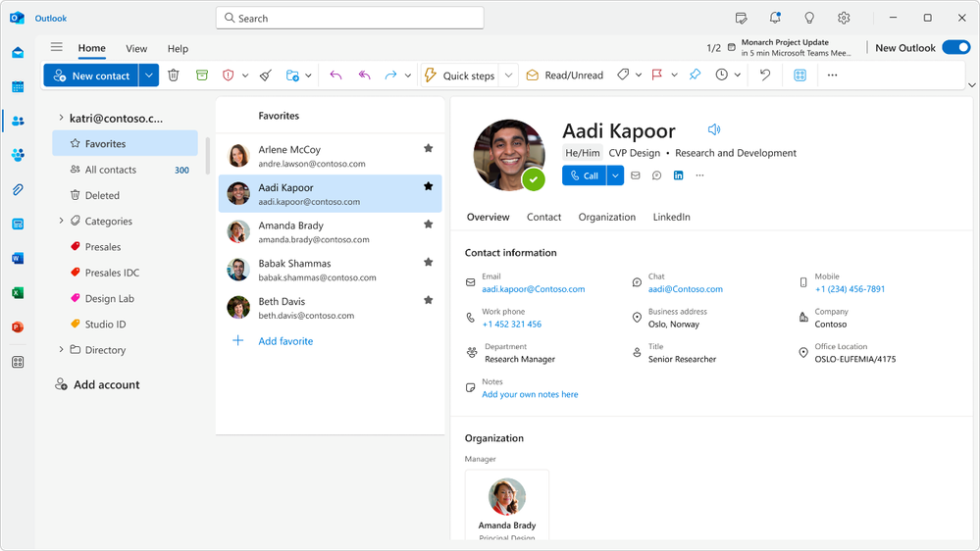Click the Forward arrow icon

tap(390, 75)
